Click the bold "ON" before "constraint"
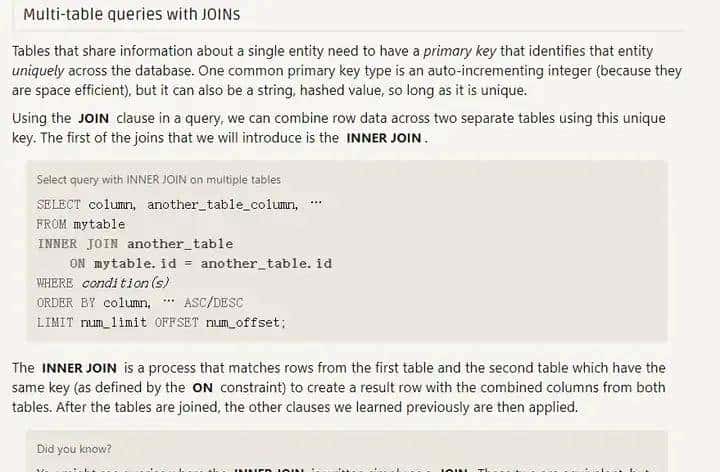 click(201, 387)
